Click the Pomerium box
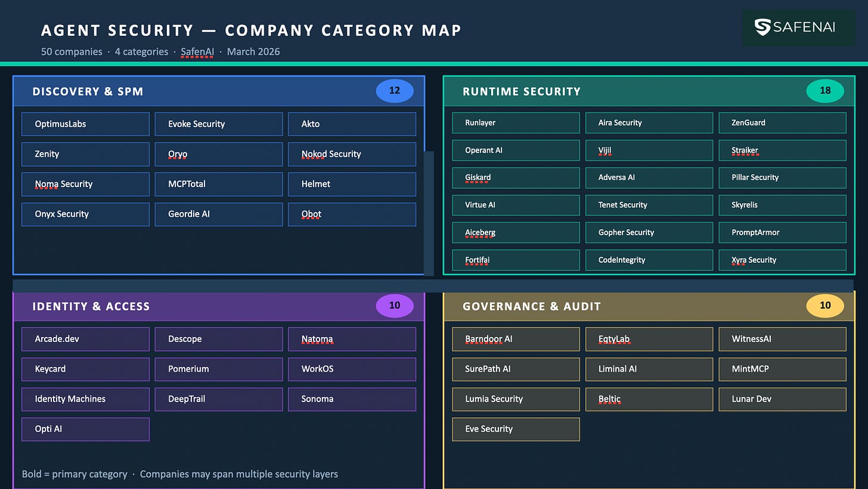This screenshot has width=868, height=489. pos(219,369)
